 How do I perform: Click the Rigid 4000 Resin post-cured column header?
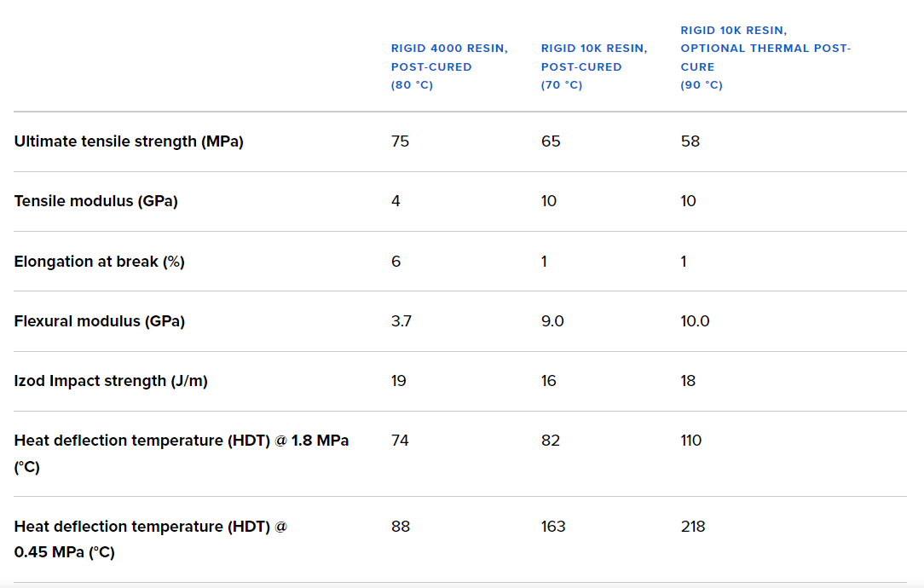(449, 66)
